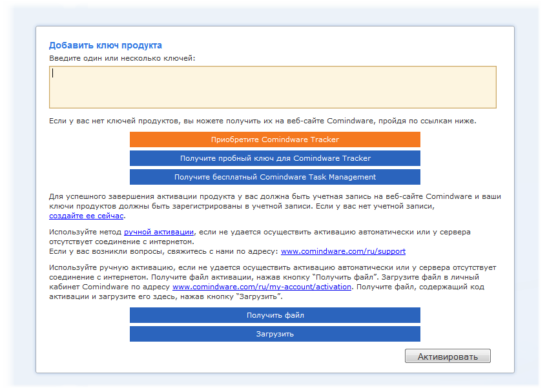Click the Введите один или несколько ключей label
Screen dimensions: 547x392
point(122,58)
